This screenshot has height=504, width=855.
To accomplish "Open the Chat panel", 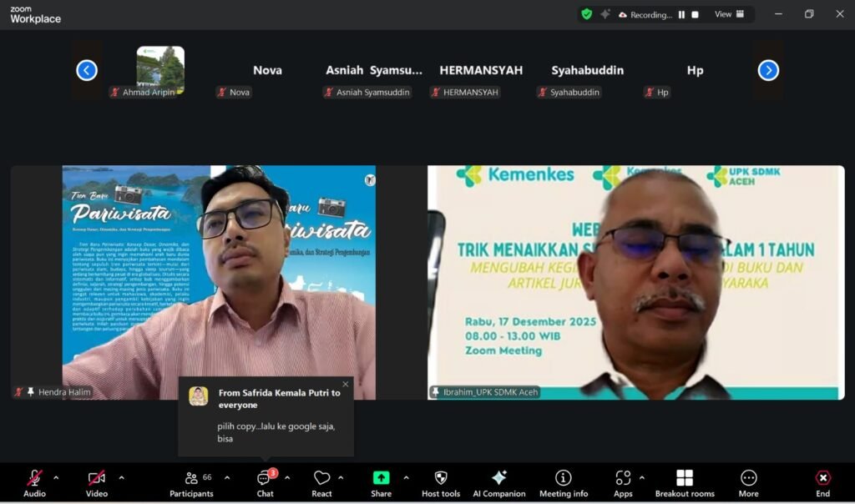I will [x=265, y=482].
